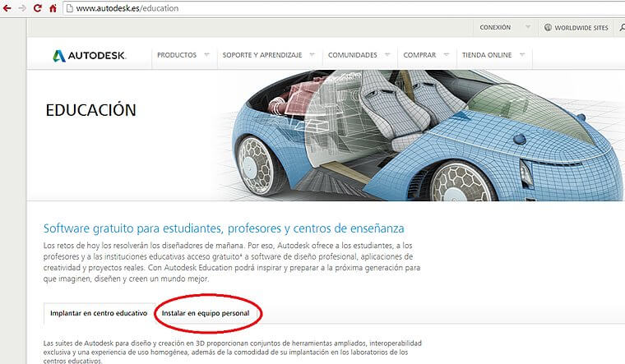The image size is (625, 364).
Task: Expand arrow next to Comprar
Action: [x=446, y=54]
